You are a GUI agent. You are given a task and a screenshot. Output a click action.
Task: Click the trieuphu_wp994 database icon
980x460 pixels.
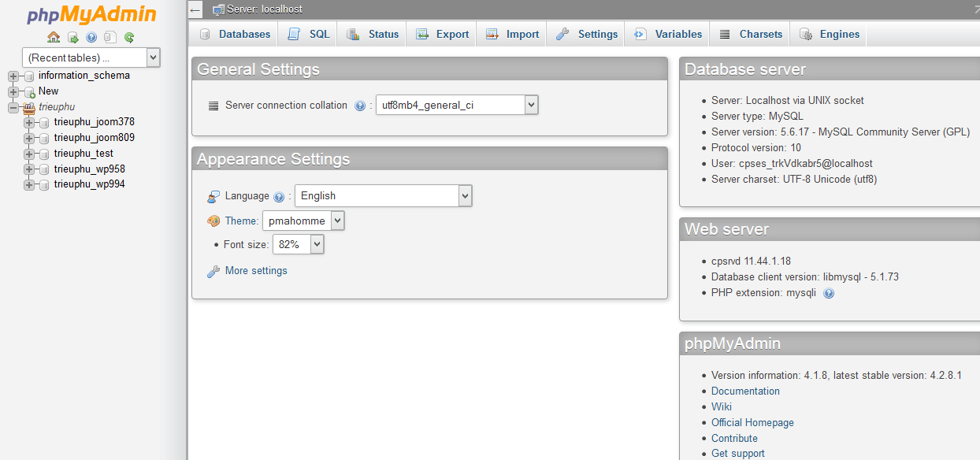point(45,184)
